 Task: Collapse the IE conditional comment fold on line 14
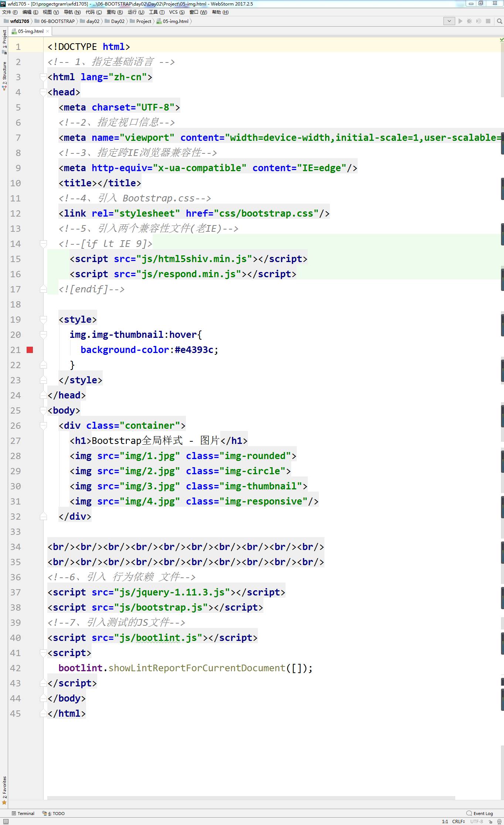point(43,244)
